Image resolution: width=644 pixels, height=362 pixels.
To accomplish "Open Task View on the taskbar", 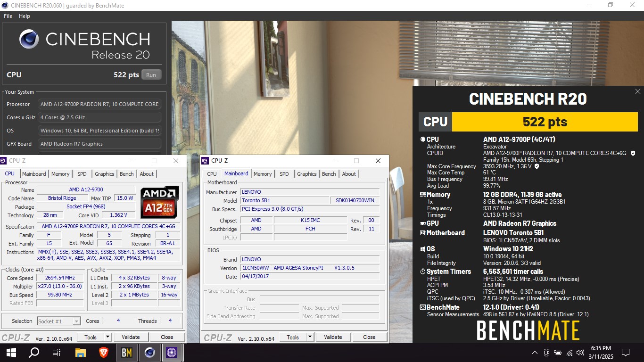I will tap(57, 352).
